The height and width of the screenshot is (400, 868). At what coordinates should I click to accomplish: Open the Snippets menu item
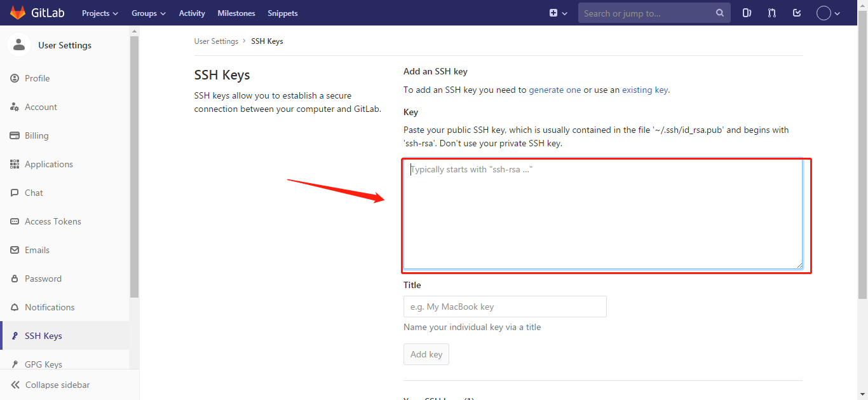(x=282, y=13)
